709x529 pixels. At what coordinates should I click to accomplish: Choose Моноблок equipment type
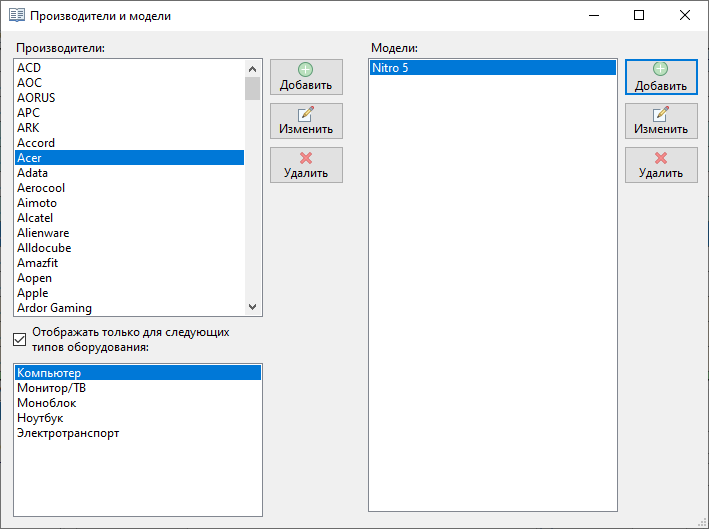(x=138, y=403)
